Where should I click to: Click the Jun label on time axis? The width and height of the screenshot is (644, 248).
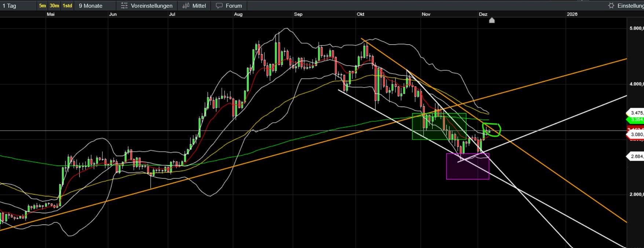point(113,14)
